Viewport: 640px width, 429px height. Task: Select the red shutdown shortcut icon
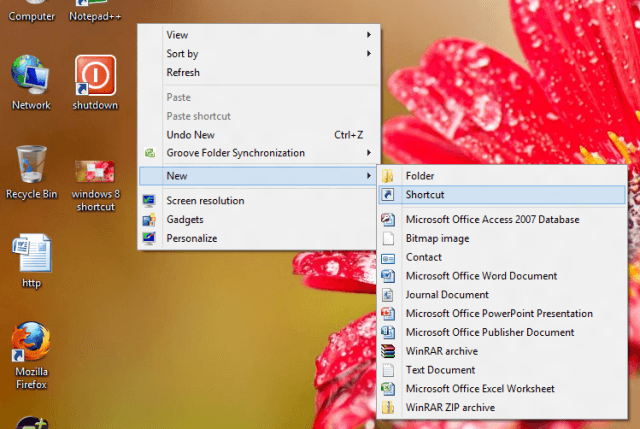[96, 75]
